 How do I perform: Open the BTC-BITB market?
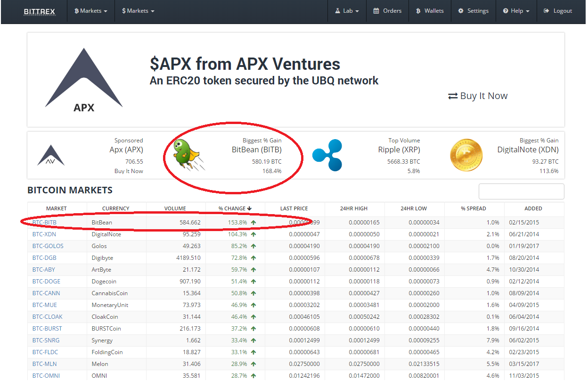(44, 222)
